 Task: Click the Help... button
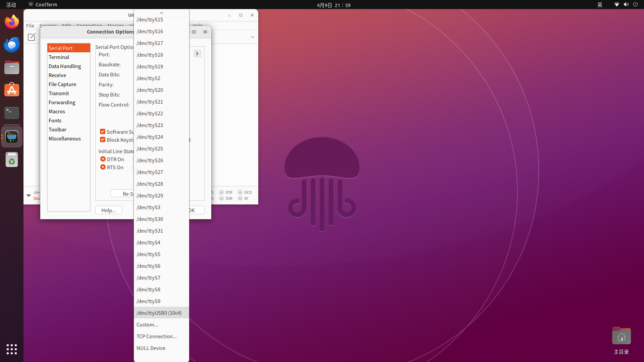108,210
